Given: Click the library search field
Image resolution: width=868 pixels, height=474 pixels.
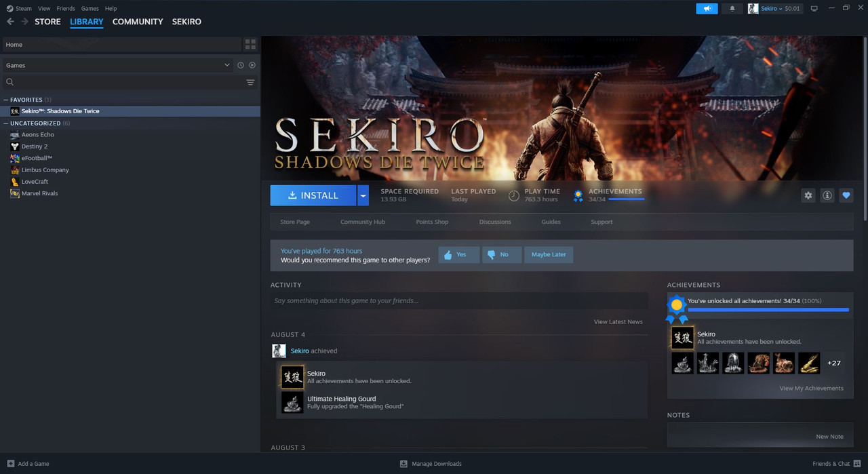Looking at the screenshot, I should pyautogui.click(x=129, y=82).
